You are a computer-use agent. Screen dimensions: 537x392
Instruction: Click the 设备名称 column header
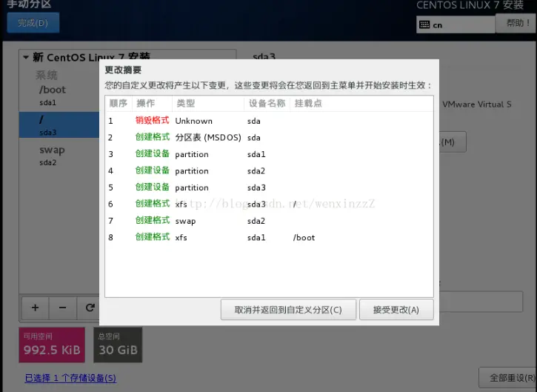coord(267,103)
